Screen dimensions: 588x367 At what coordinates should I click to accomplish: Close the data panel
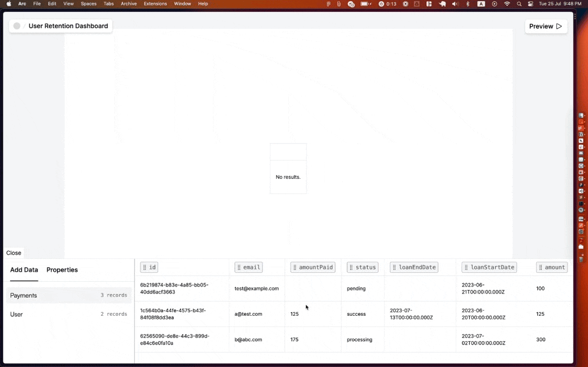click(14, 253)
